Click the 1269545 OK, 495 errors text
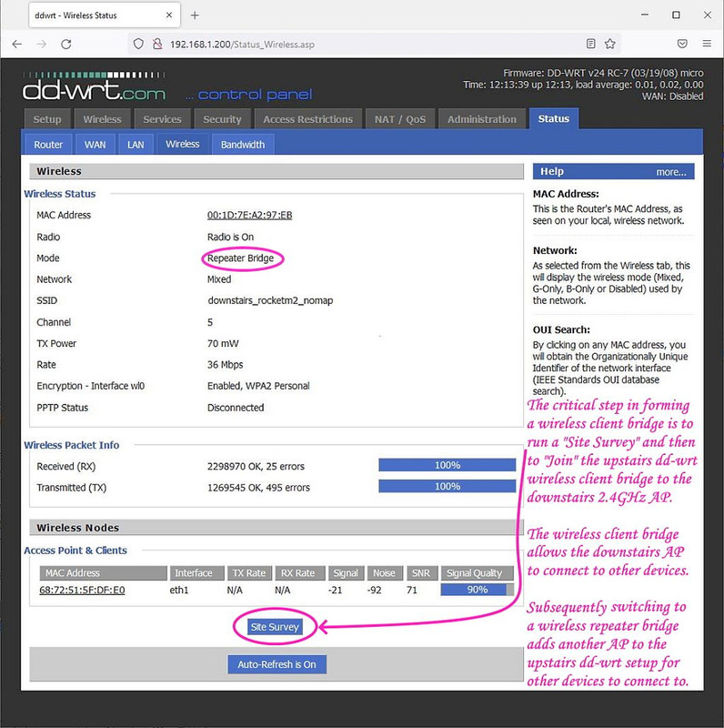This screenshot has height=728, width=724. [x=258, y=488]
